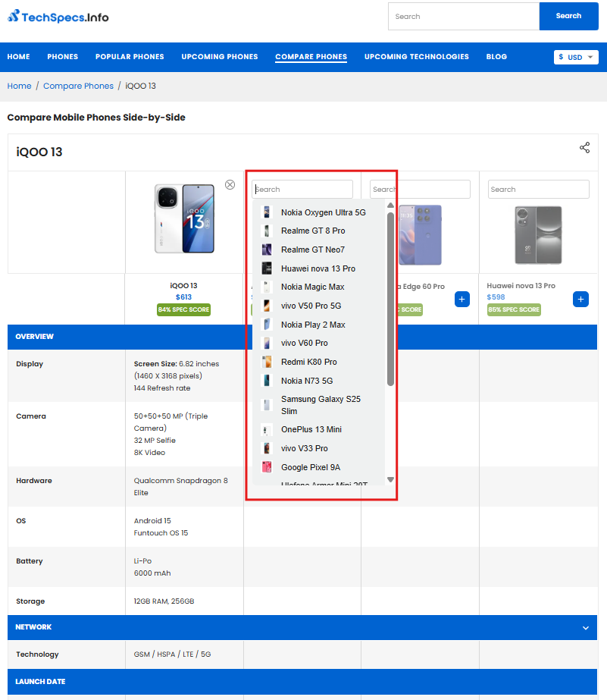The width and height of the screenshot is (607, 700).
Task: Click Compare Phones breadcrumb link
Action: point(79,86)
